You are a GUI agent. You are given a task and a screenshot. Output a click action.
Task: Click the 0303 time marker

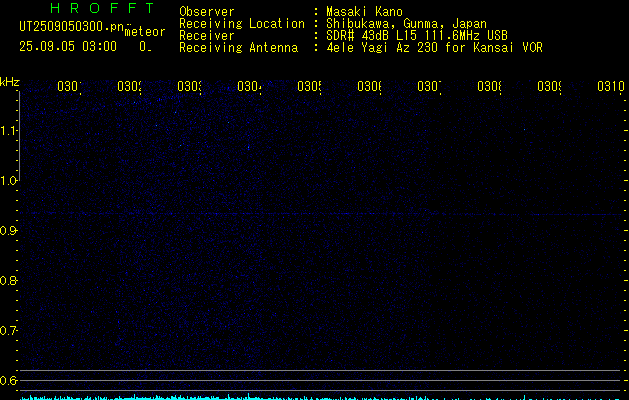point(189,86)
